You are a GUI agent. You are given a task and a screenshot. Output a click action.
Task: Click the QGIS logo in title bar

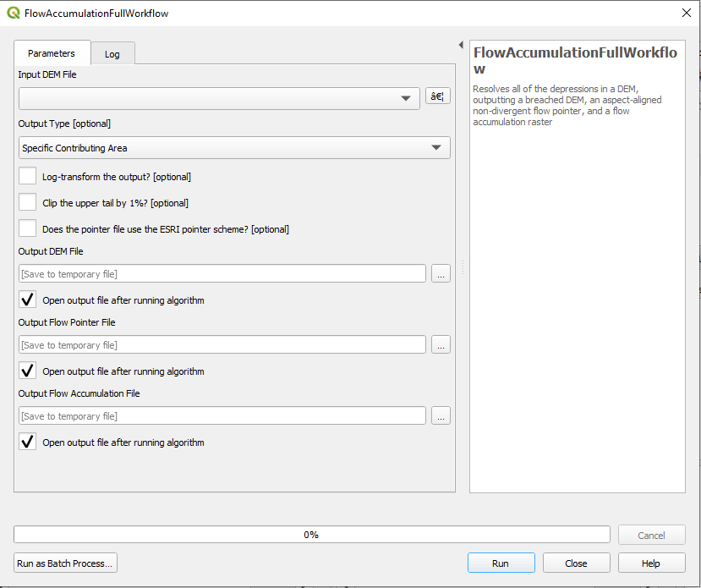(13, 13)
